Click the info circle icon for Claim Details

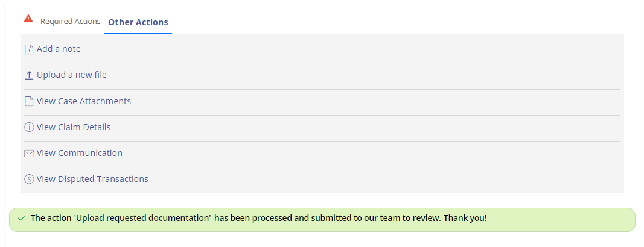[x=29, y=127]
